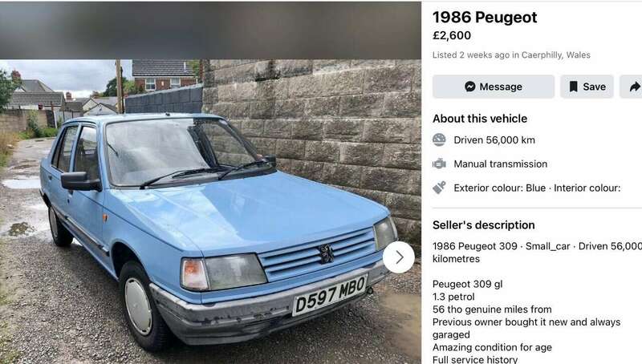Viewport: 642px width, 364px height.
Task: Share the listing with arrow icon
Action: point(632,87)
